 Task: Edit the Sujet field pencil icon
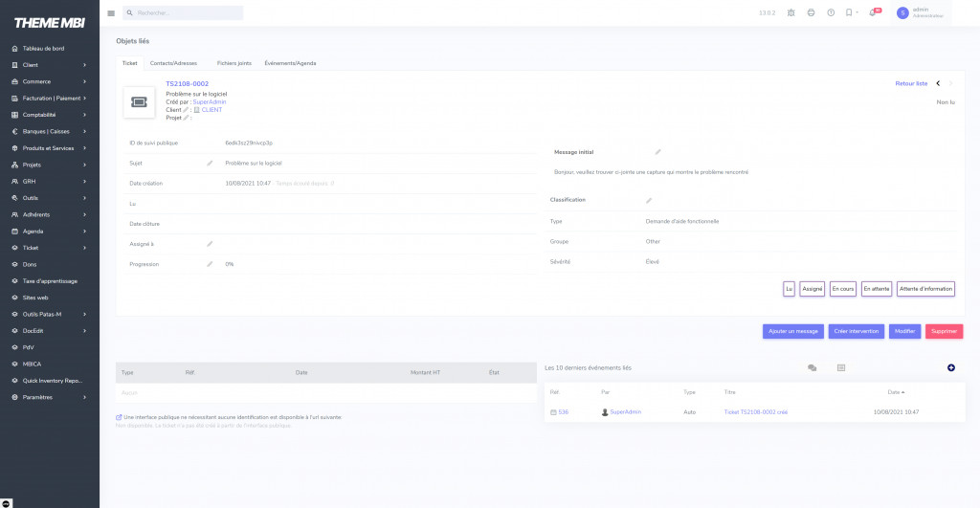(x=210, y=163)
